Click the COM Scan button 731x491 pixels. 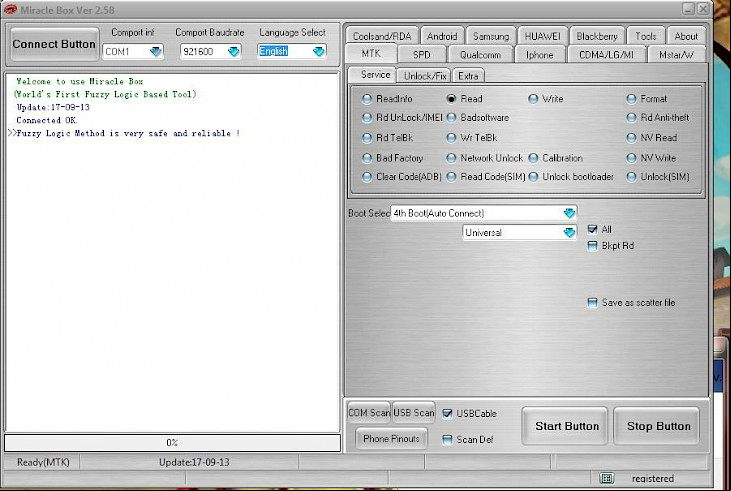(369, 413)
